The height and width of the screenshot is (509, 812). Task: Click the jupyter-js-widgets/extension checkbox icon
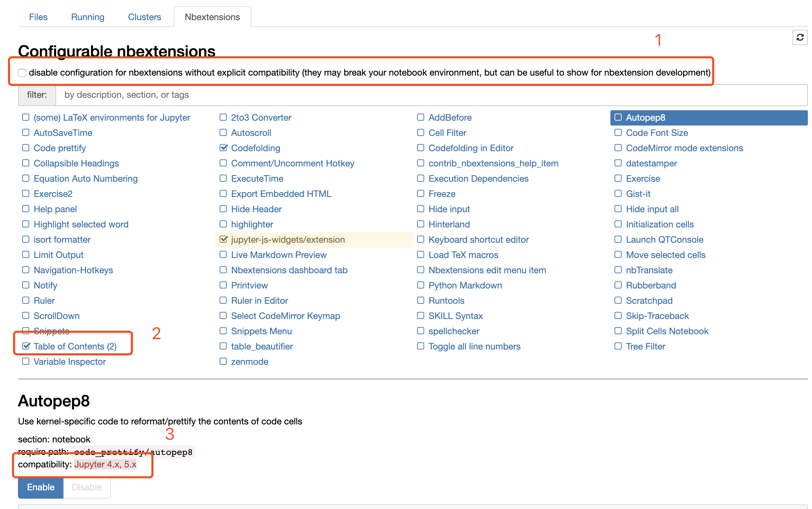click(x=223, y=240)
